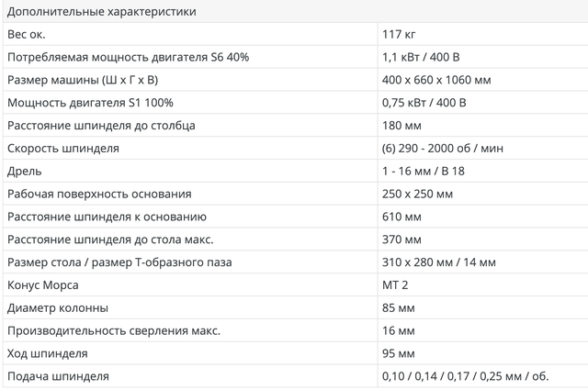Click the '370 мм' value cell
The width and height of the screenshot is (588, 390).
tap(401, 240)
